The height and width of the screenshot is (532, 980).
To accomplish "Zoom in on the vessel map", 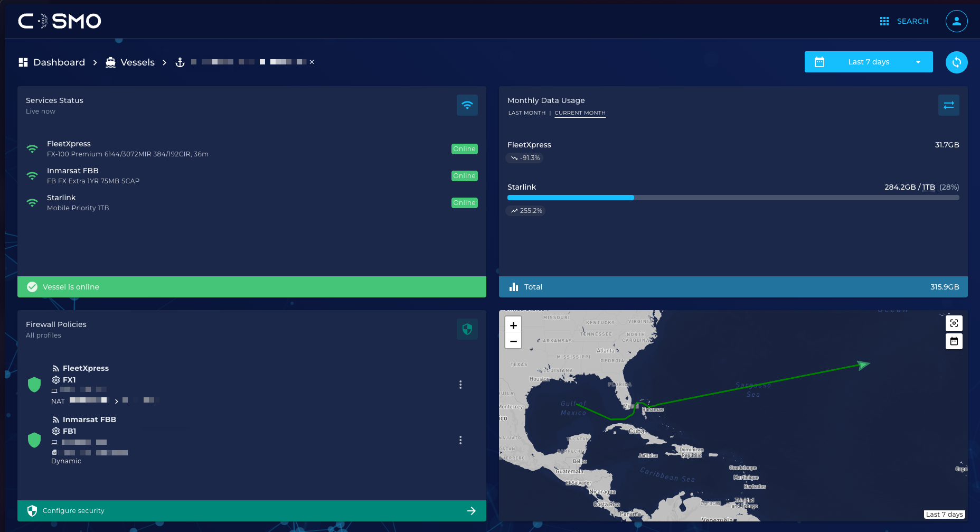I will 513,325.
